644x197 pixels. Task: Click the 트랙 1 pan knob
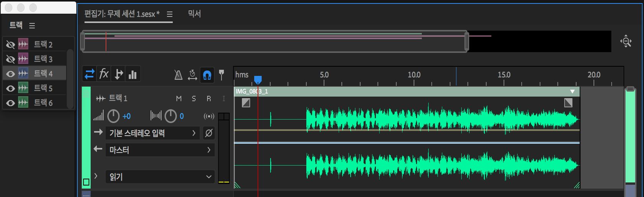tap(171, 116)
